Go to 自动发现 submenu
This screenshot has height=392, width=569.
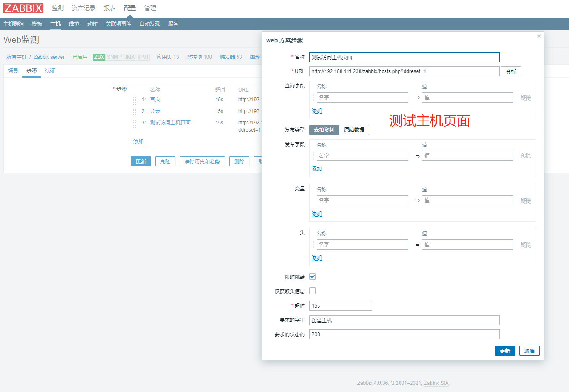[x=150, y=24]
